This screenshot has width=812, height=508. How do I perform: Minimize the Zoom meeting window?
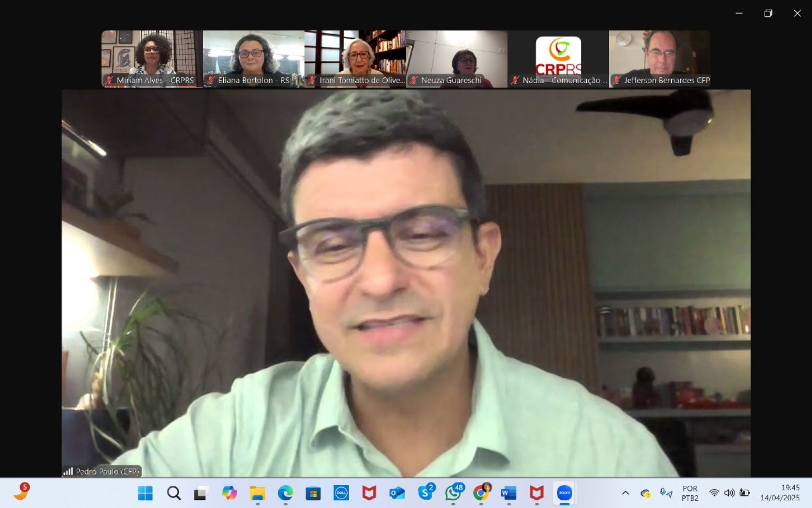(x=739, y=14)
